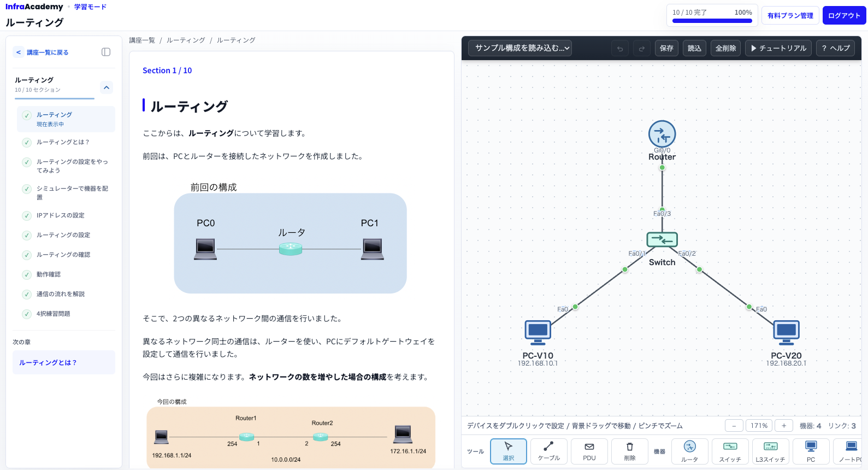
Task: Select the Router node on canvas
Action: (x=662, y=134)
